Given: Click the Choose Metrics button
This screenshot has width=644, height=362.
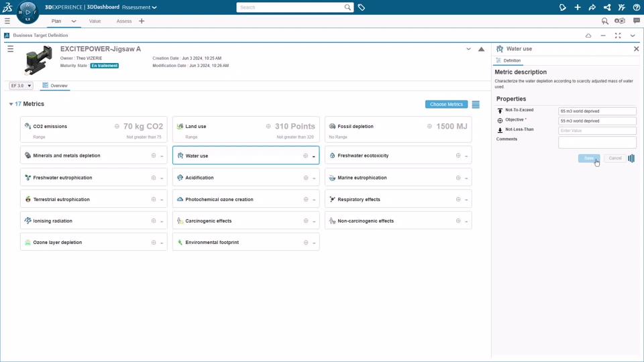Looking at the screenshot, I should 447,105.
